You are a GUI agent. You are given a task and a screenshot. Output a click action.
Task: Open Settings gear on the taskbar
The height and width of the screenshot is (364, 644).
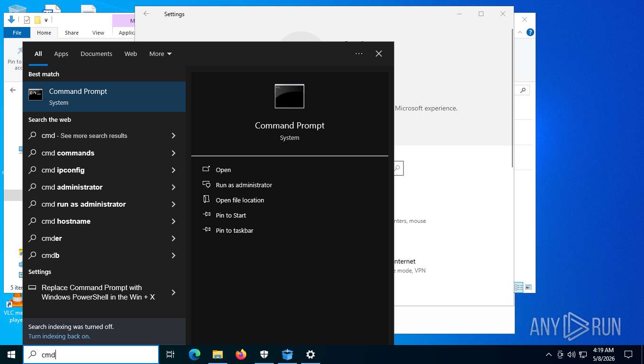tap(311, 355)
